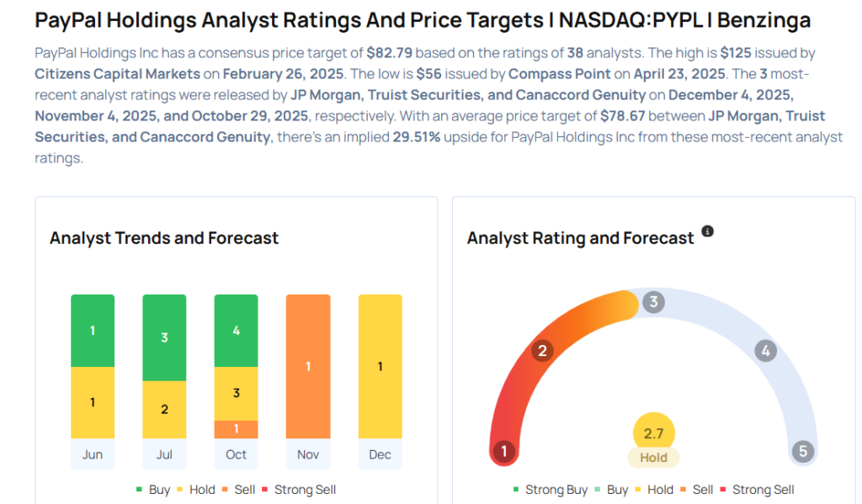Click the Citizens Capital Markets text

118,74
